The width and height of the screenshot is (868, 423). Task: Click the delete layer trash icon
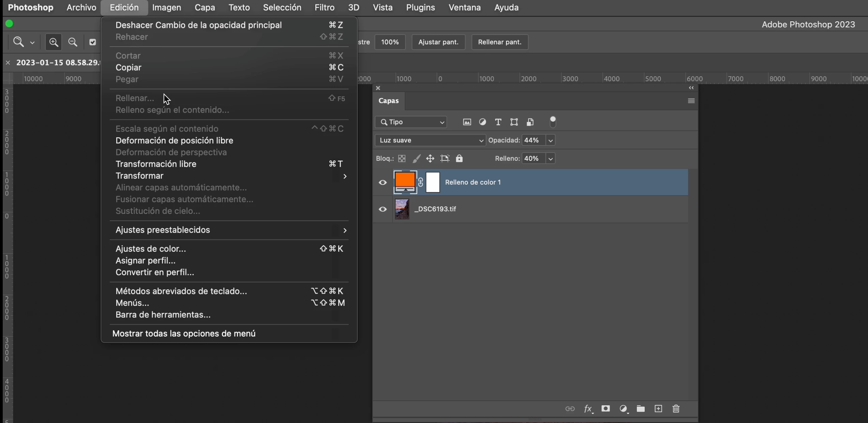pyautogui.click(x=676, y=409)
